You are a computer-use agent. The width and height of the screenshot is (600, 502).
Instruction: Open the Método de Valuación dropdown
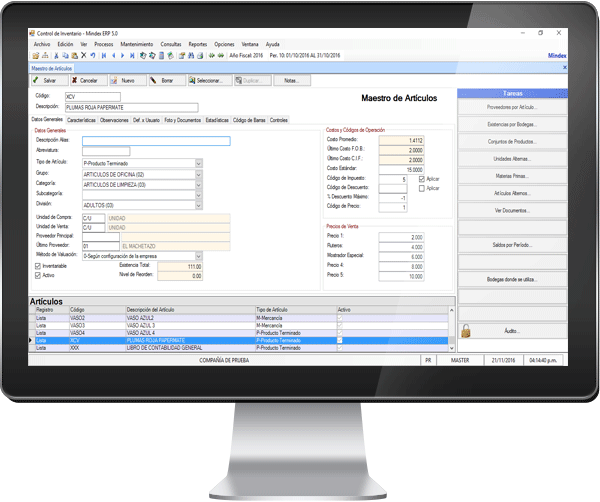(x=199, y=256)
